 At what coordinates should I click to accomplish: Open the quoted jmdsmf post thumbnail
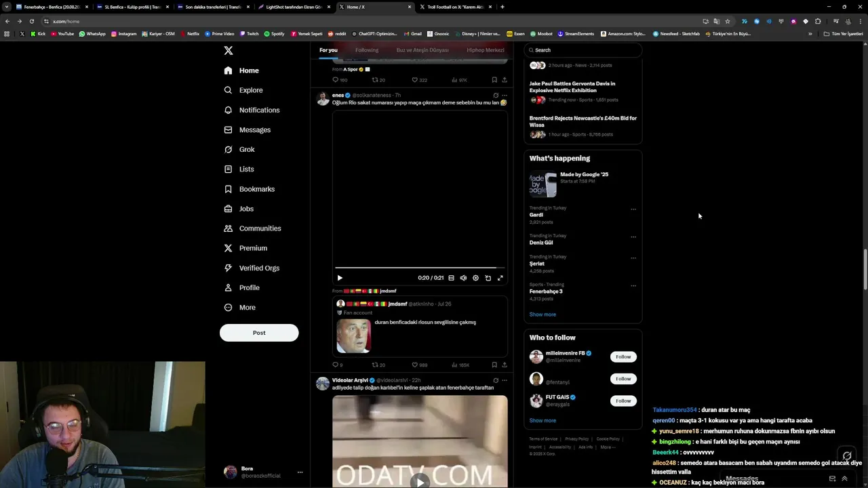(x=353, y=336)
